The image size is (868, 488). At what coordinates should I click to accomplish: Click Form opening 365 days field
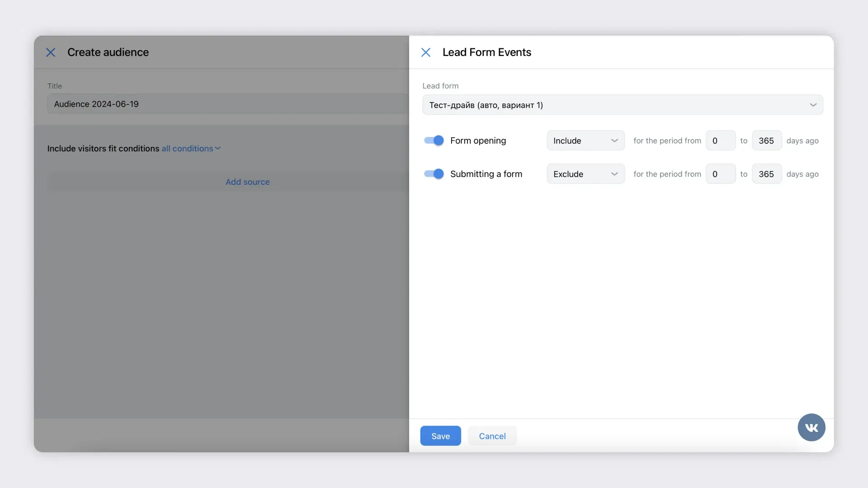766,141
